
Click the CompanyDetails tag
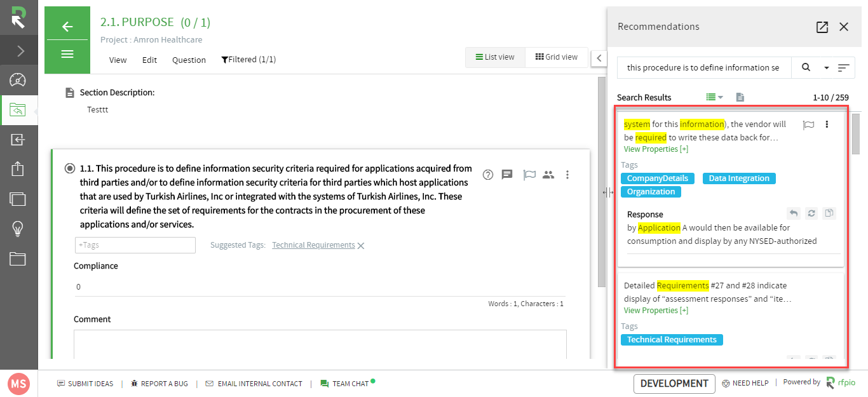658,178
